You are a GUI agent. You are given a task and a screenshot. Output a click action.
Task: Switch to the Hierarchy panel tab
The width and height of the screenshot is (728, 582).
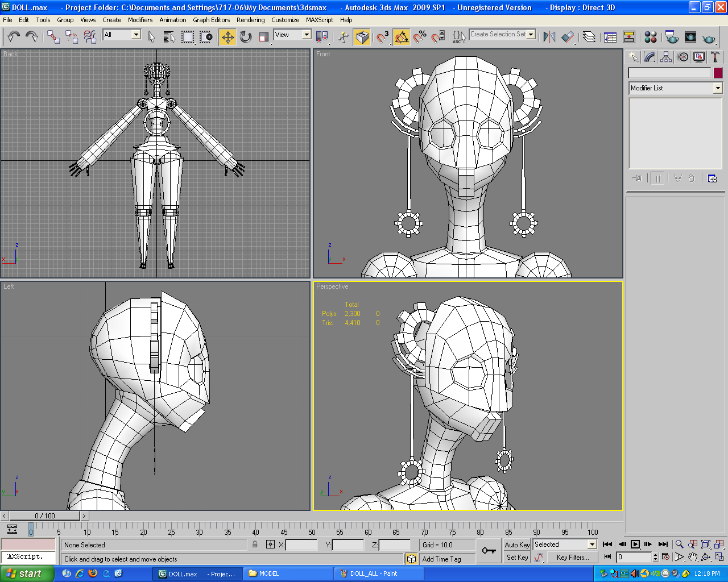[x=666, y=57]
